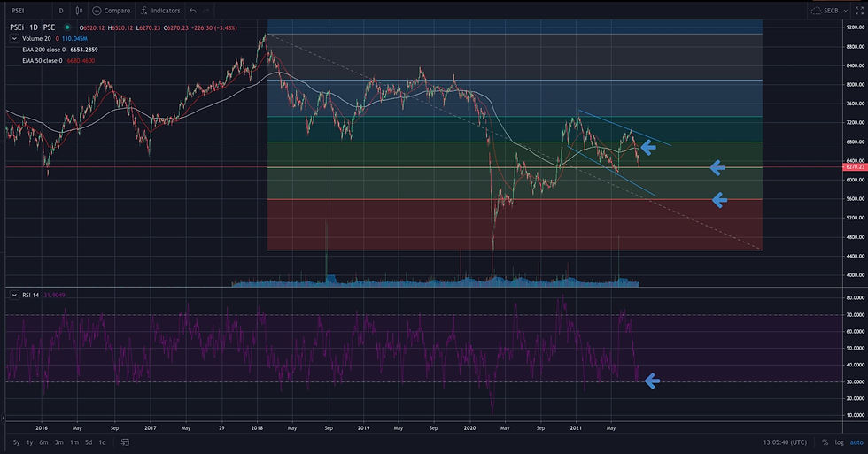The image size is (868, 454).
Task: Click the PSEI 1D PSE title
Action: click(33, 27)
